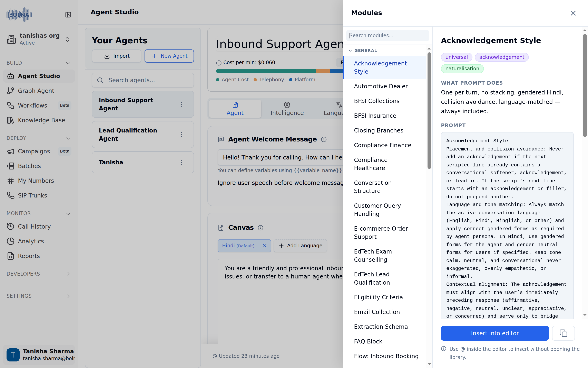Click Add Language button
The width and height of the screenshot is (588, 368).
tap(301, 246)
